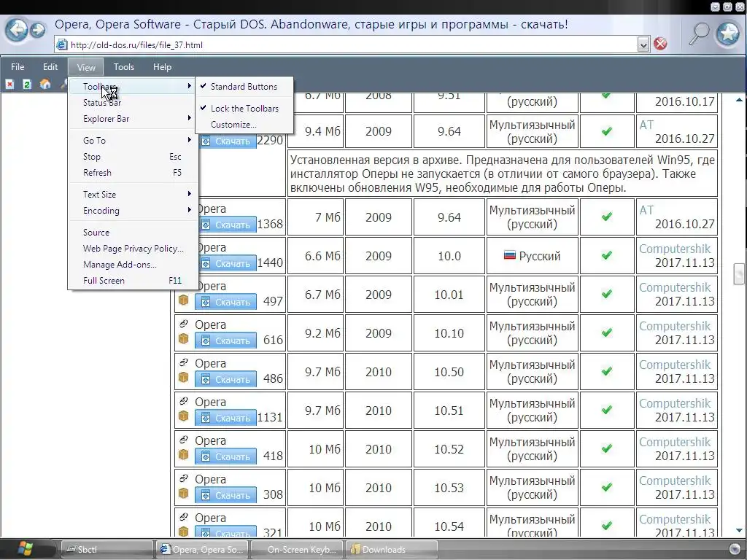Click Скачать button for Opera 10.01 (497)
The image size is (747, 560).
(x=226, y=302)
